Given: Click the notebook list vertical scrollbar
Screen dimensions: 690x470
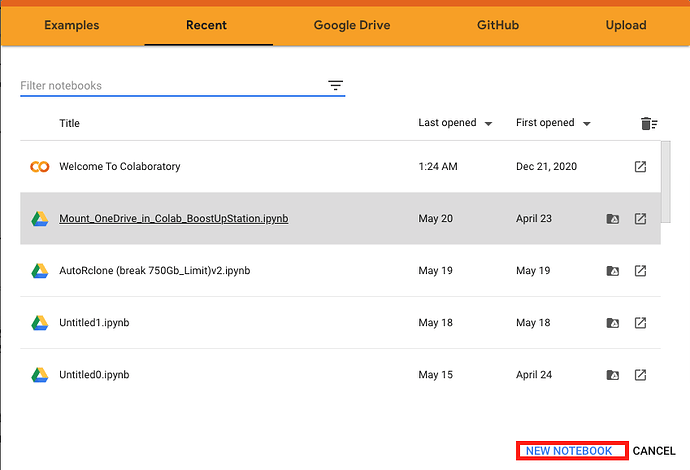Looking at the screenshot, I should point(666,182).
